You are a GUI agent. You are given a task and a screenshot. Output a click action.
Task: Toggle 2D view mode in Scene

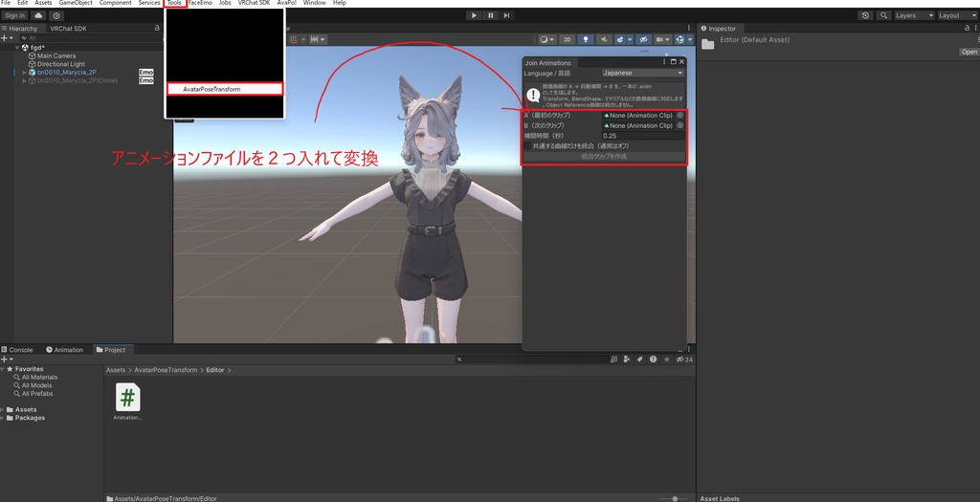(567, 39)
